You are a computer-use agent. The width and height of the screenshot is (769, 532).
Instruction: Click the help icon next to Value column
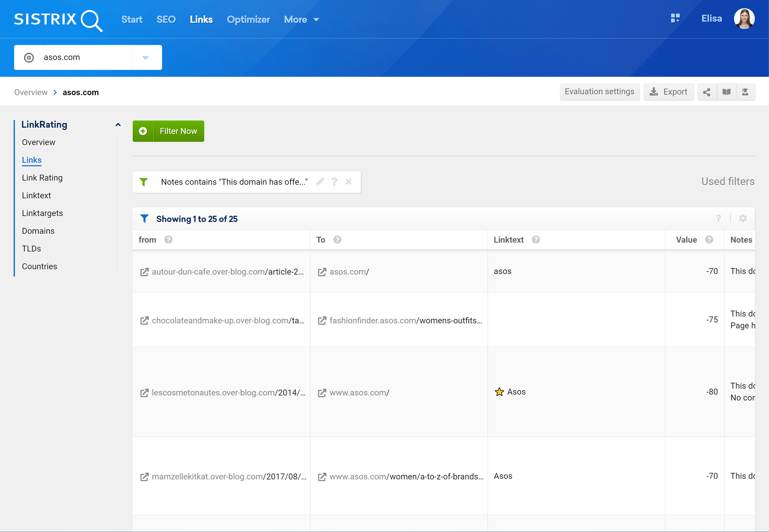pyautogui.click(x=709, y=240)
